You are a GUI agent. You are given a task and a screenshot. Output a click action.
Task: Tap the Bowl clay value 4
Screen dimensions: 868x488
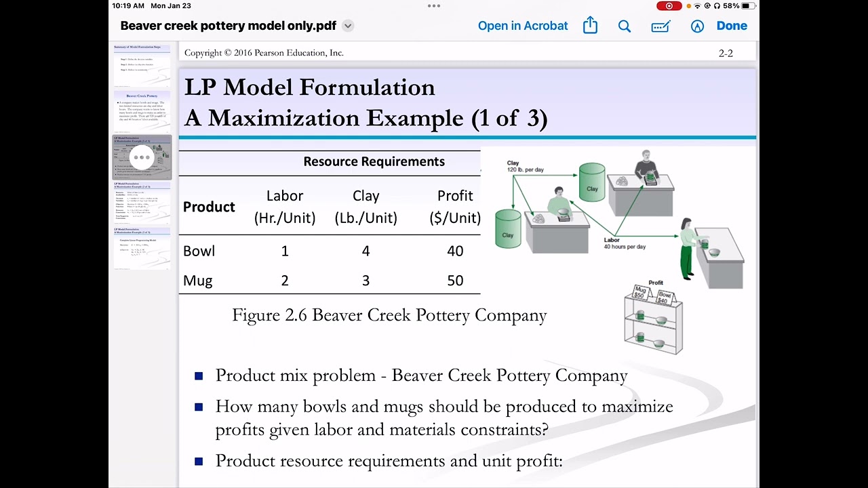pos(366,251)
